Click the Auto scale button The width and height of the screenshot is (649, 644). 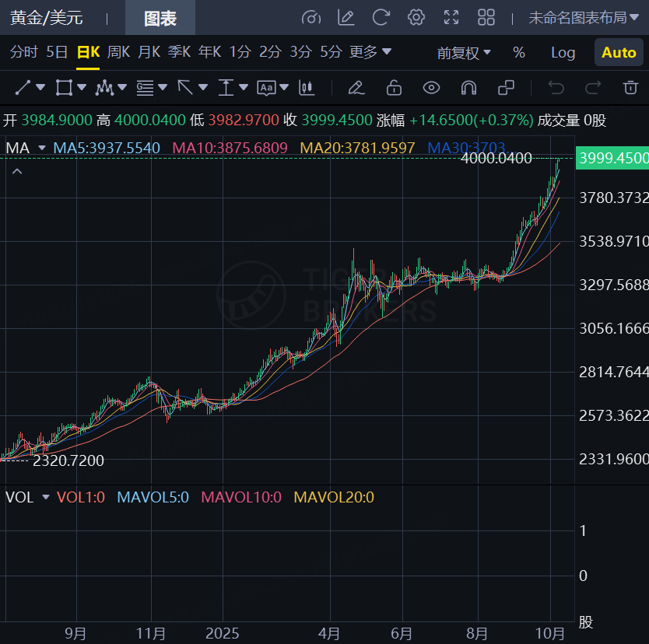619,53
